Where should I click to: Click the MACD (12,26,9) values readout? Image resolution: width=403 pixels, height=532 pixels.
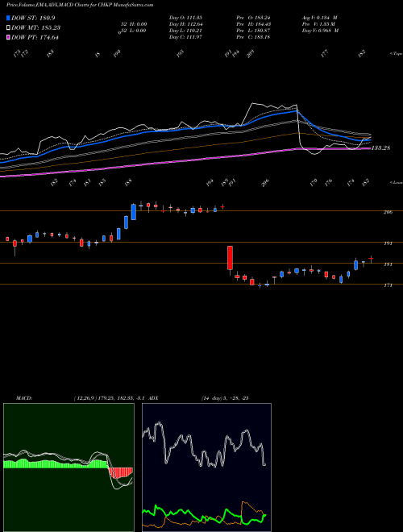[110, 398]
